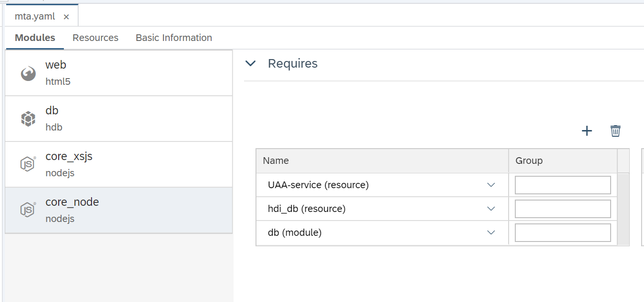Click the Group column header

(x=563, y=161)
